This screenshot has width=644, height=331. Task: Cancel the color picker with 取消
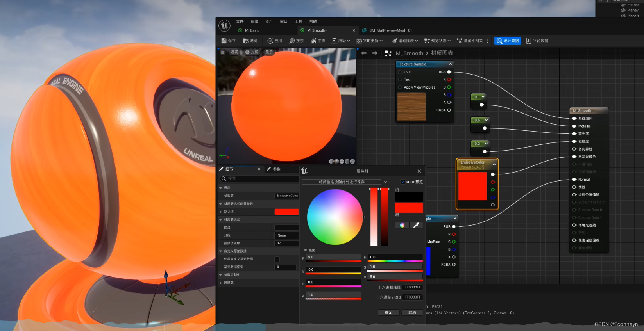pos(412,313)
